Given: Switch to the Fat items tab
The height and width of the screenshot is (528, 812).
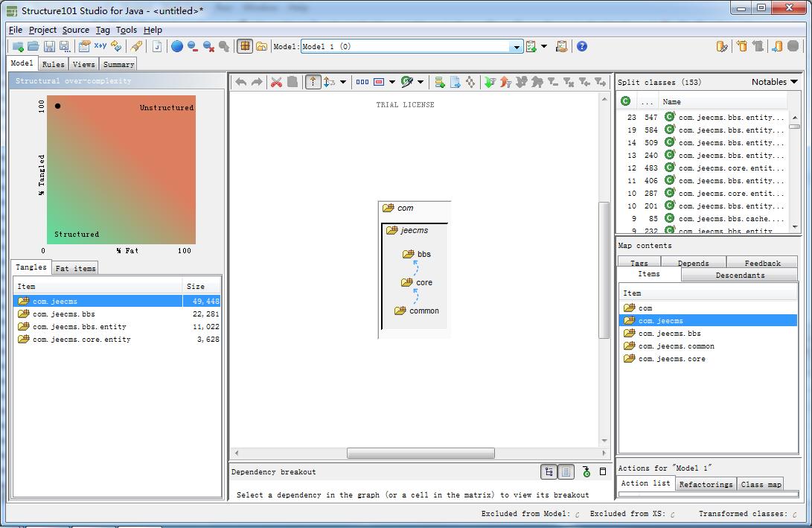Looking at the screenshot, I should pyautogui.click(x=75, y=268).
